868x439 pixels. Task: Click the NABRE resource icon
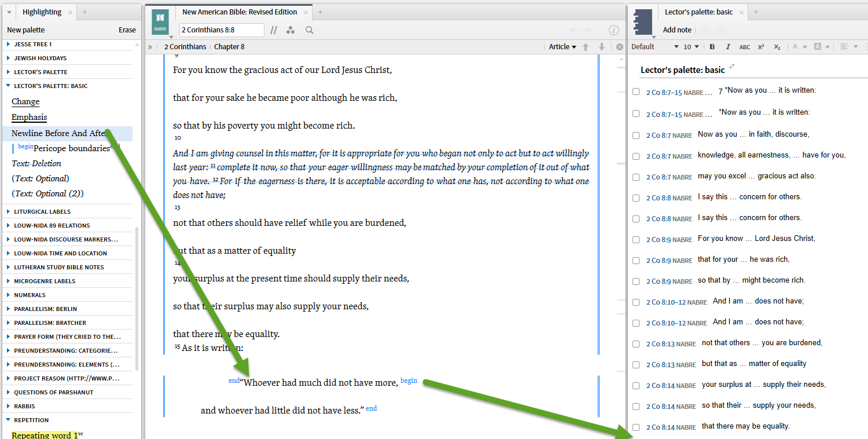pyautogui.click(x=160, y=21)
